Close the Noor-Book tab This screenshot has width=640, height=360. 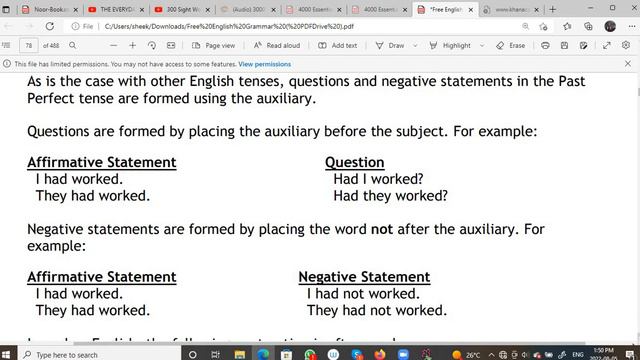pos(76,9)
